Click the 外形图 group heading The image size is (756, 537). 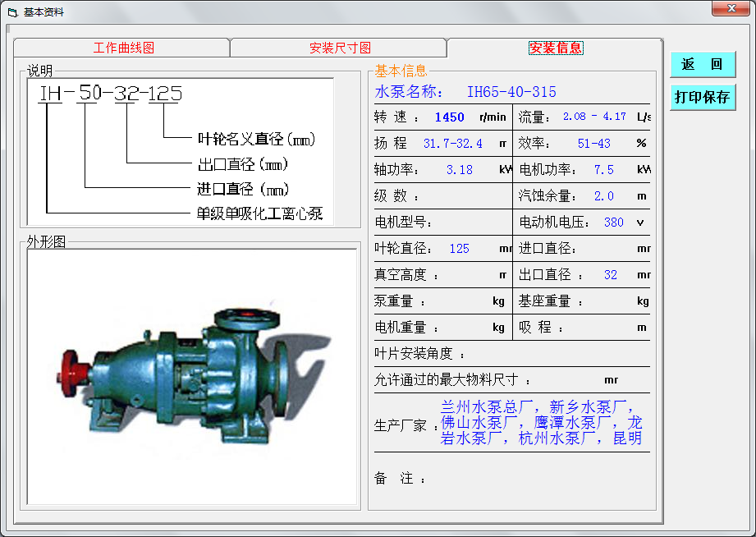pyautogui.click(x=46, y=241)
